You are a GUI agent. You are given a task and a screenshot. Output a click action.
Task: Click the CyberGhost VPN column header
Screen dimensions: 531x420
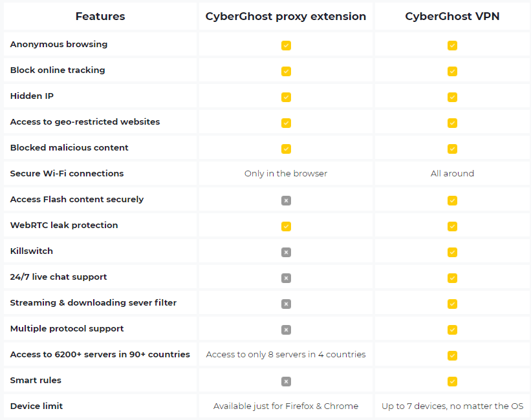[x=452, y=16]
